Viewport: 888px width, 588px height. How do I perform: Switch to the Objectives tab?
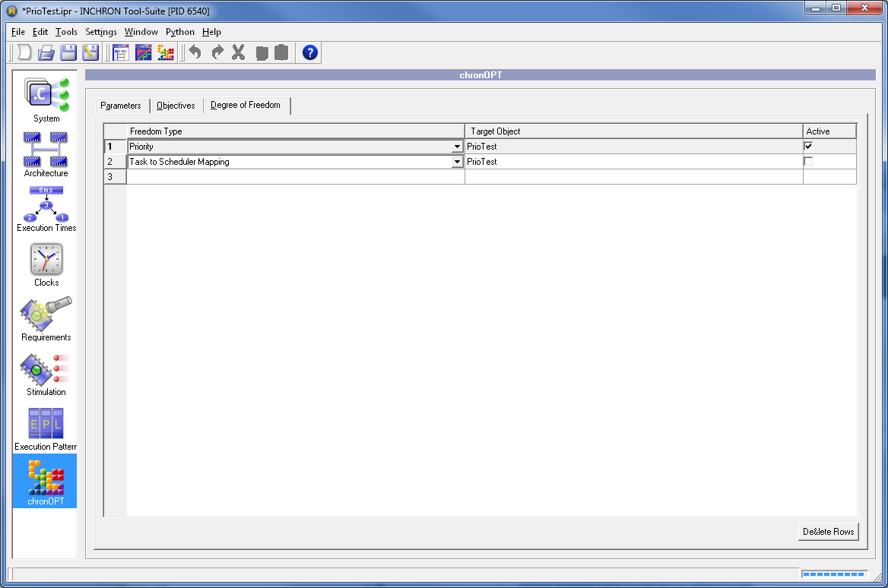pyautogui.click(x=176, y=106)
